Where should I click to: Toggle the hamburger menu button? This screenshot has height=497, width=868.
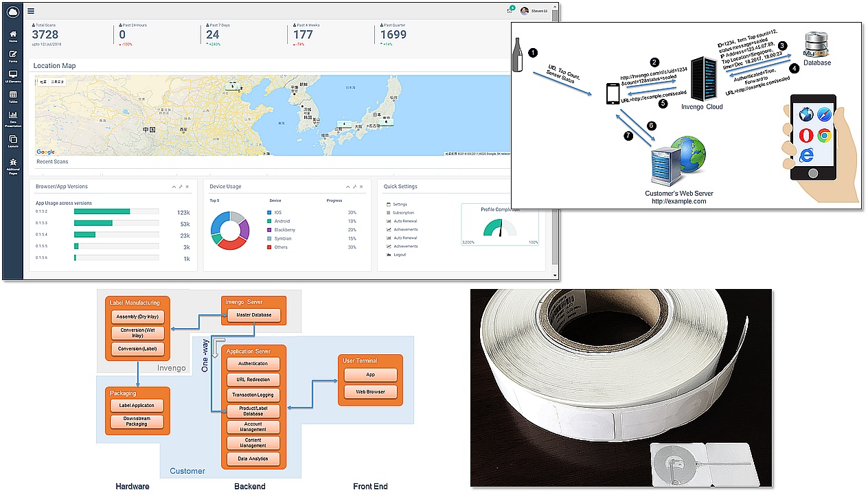pos(31,11)
